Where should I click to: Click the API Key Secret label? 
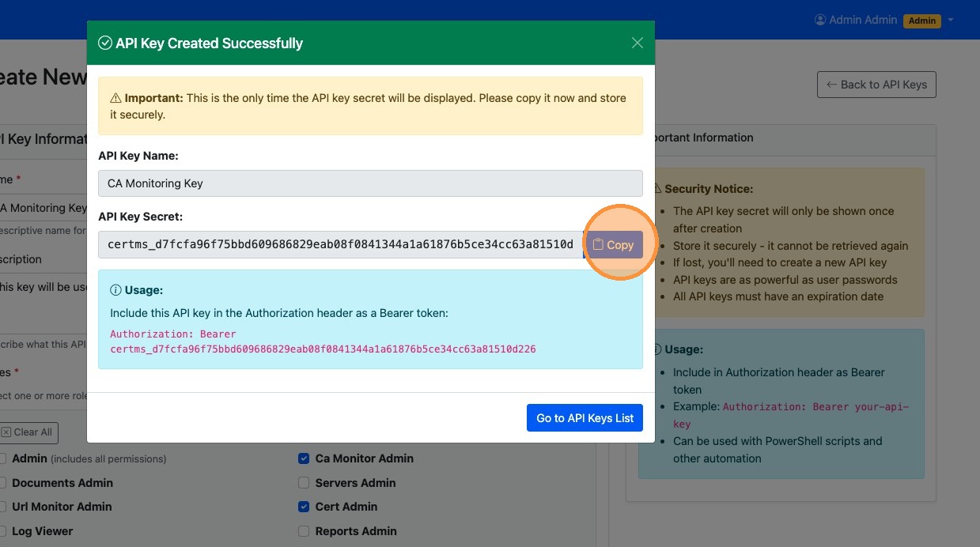point(141,217)
